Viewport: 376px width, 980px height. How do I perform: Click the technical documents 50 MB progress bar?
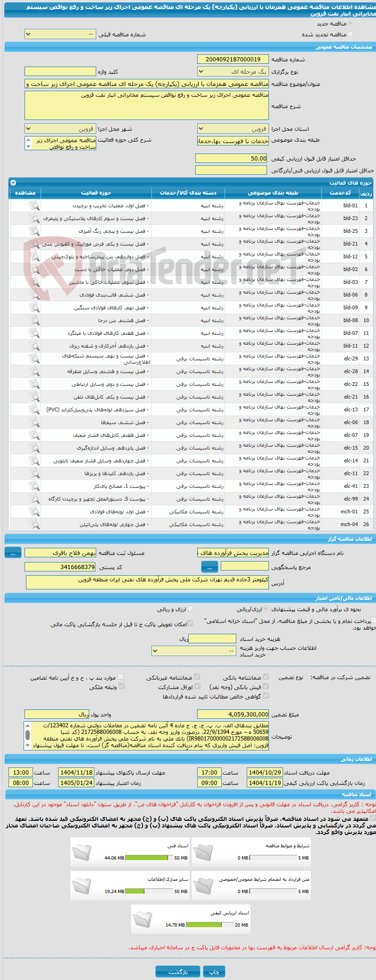coord(149,858)
